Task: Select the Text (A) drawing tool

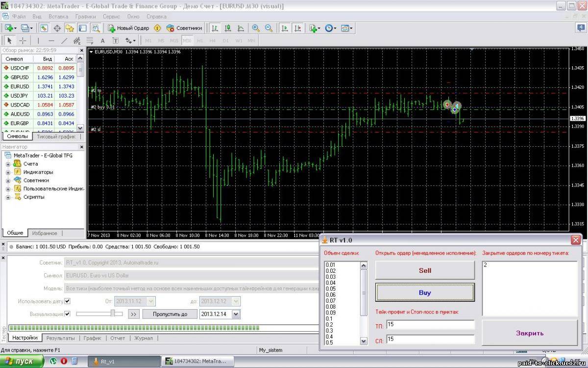Action: 102,41
